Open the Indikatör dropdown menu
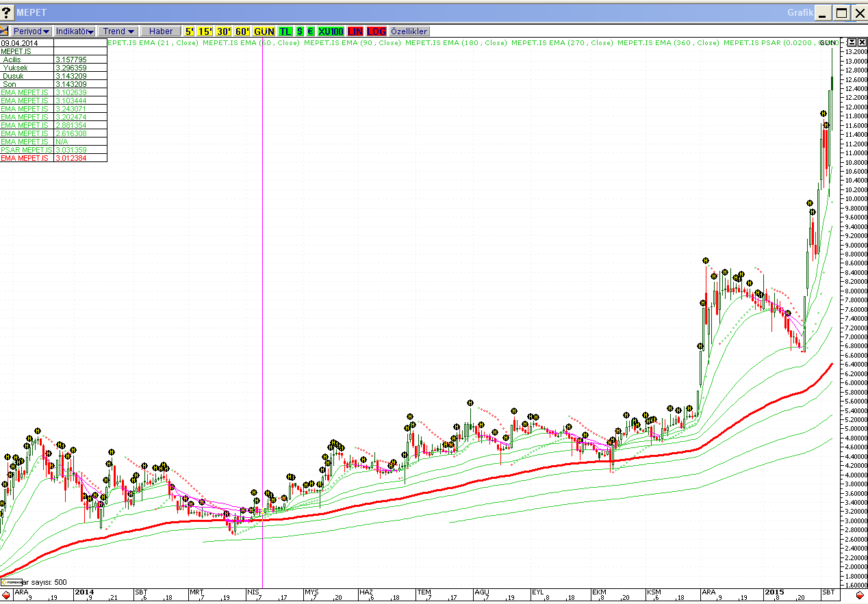 pyautogui.click(x=75, y=31)
